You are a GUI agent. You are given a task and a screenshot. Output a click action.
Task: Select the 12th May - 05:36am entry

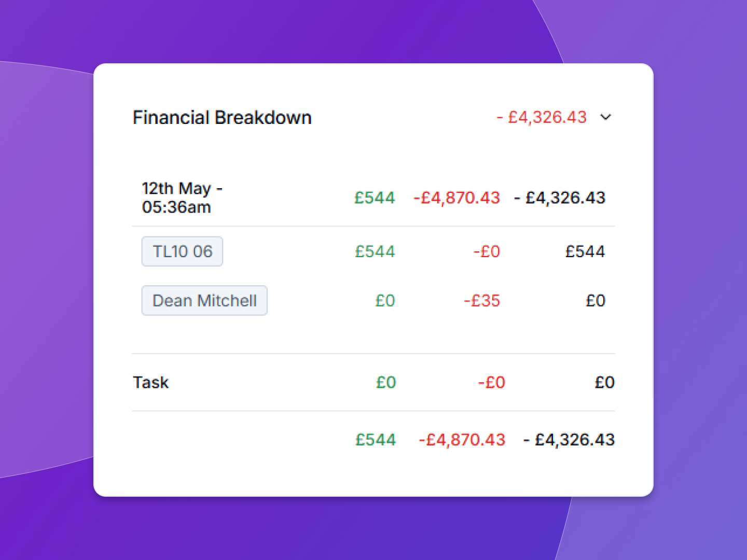coord(182,198)
